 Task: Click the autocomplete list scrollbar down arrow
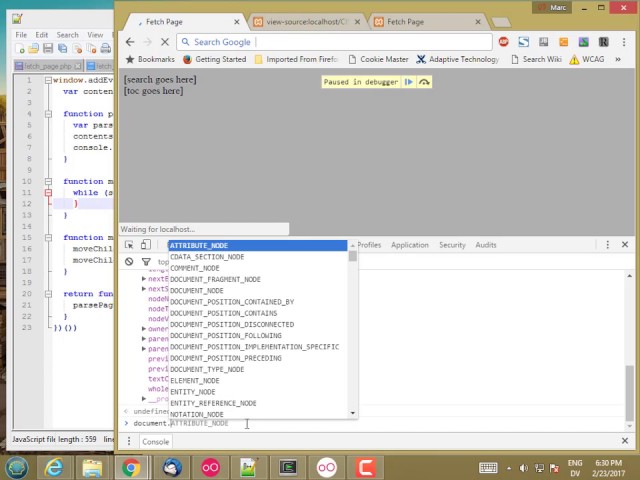tap(352, 413)
